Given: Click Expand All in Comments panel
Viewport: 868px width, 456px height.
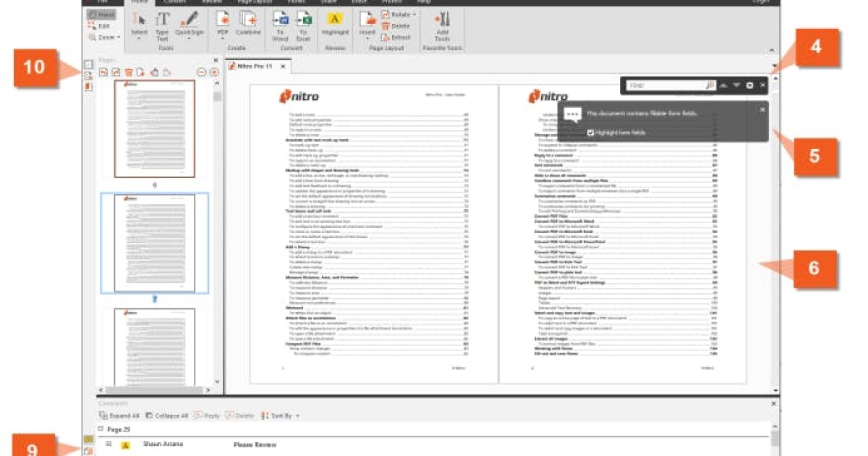Looking at the screenshot, I should point(119,415).
